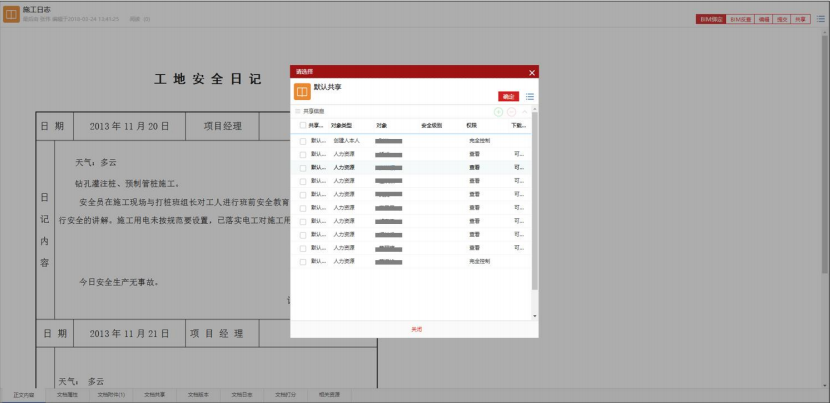Click the 2013年11月20日 date cell
The height and width of the screenshot is (403, 831).
pyautogui.click(x=129, y=126)
